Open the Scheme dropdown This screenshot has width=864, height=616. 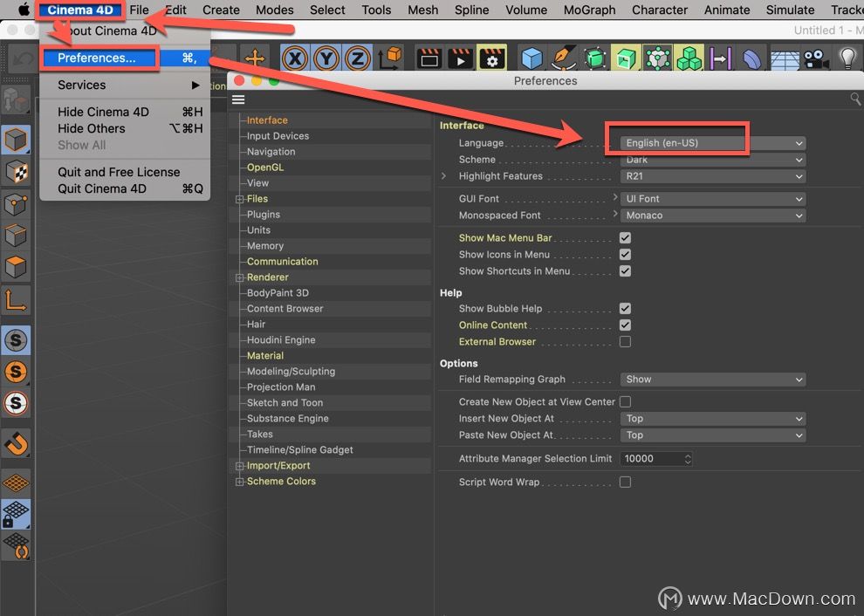[713, 159]
